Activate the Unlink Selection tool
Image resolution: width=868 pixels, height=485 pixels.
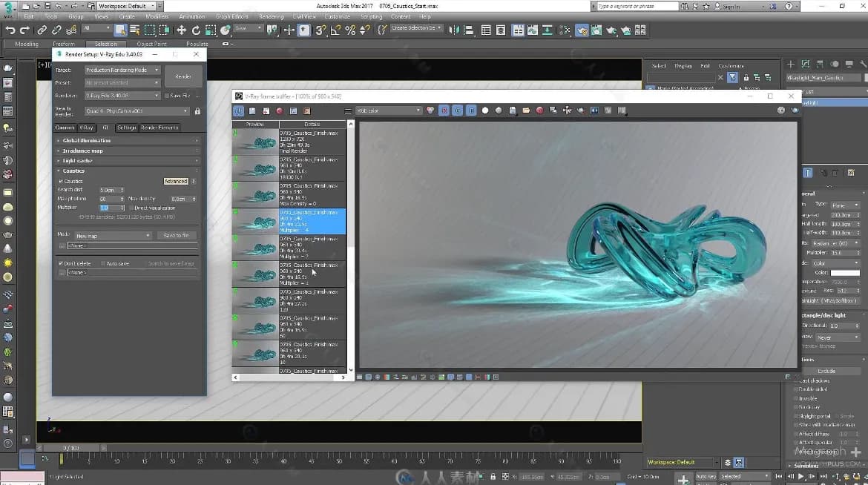click(56, 30)
